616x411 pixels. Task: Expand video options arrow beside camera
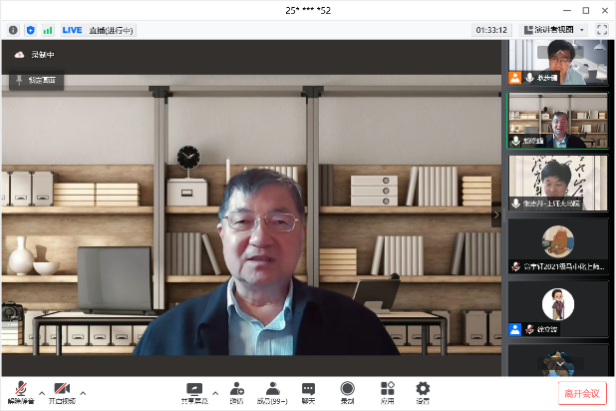pyautogui.click(x=83, y=392)
